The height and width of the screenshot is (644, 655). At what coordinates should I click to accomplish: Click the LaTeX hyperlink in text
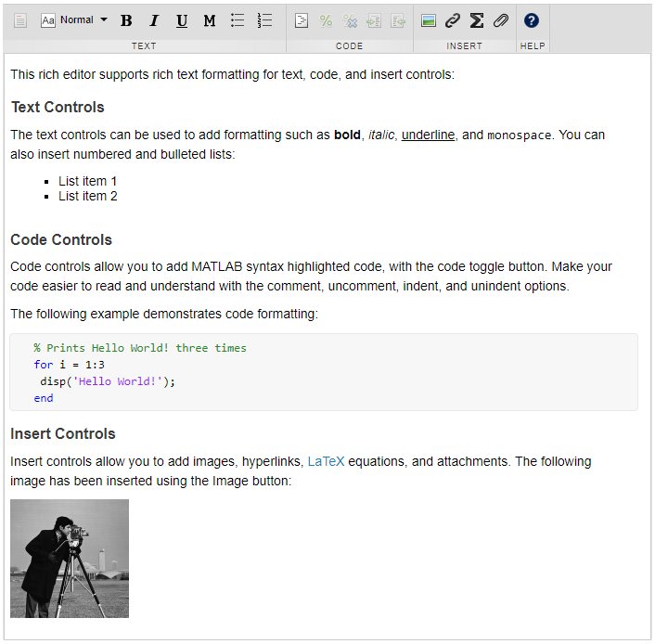pyautogui.click(x=326, y=461)
